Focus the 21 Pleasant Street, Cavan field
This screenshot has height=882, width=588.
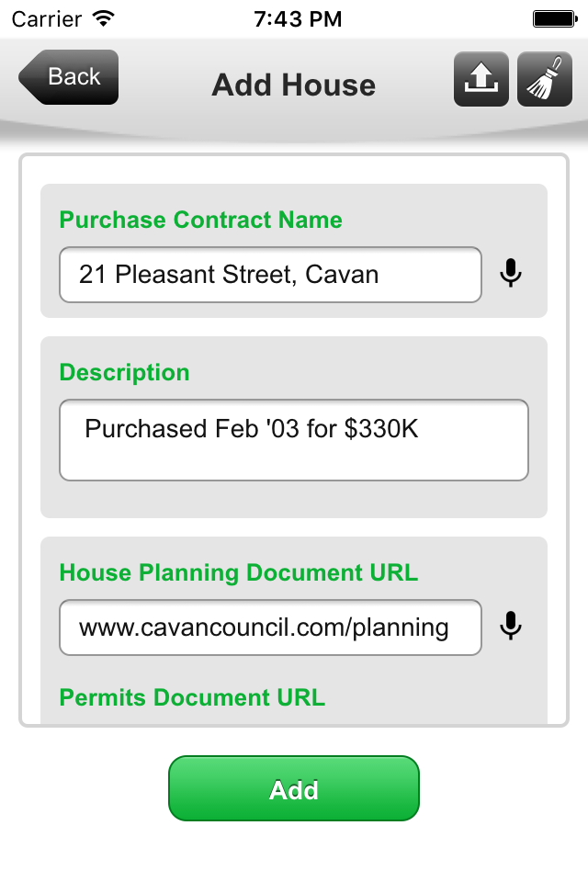270,275
